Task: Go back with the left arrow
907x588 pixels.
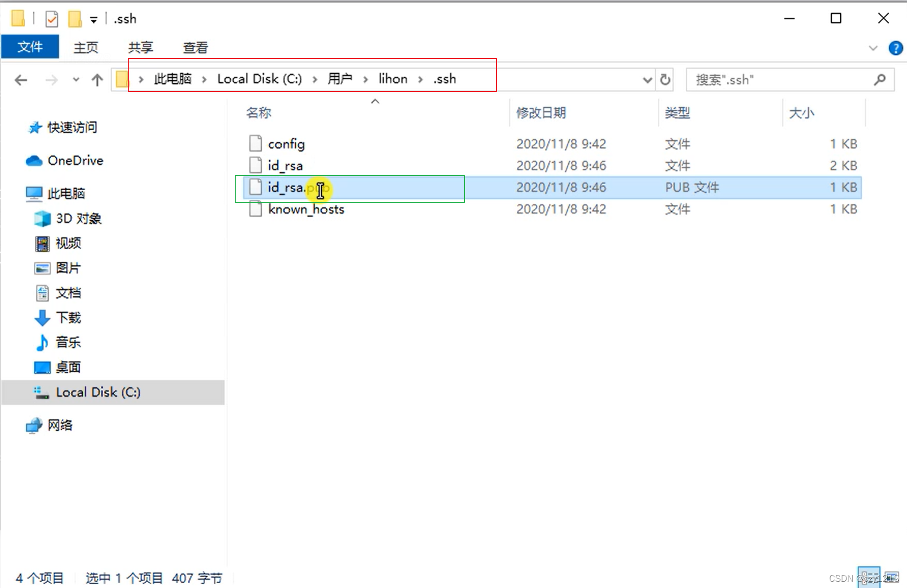Action: 21,80
